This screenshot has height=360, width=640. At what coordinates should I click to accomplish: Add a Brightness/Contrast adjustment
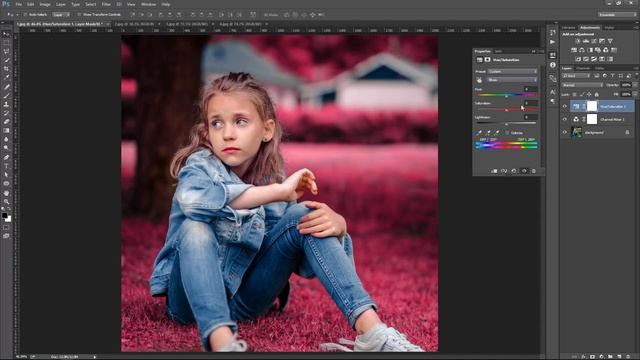pos(578,41)
